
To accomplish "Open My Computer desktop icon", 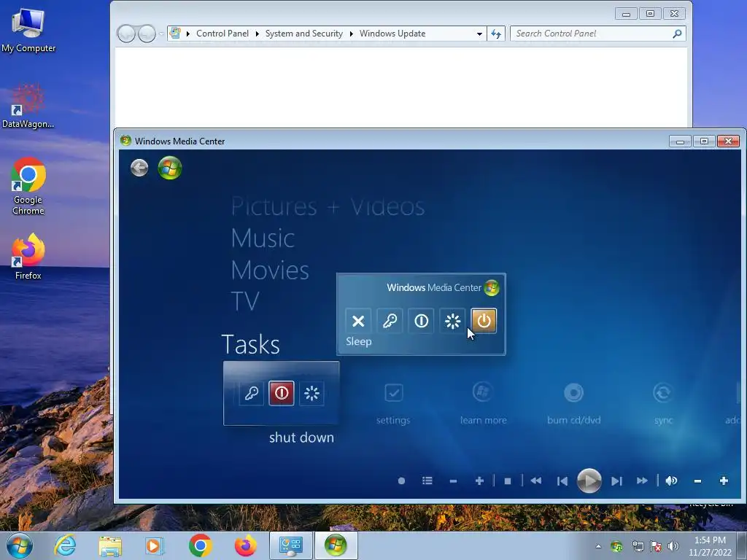I will pyautogui.click(x=28, y=31).
